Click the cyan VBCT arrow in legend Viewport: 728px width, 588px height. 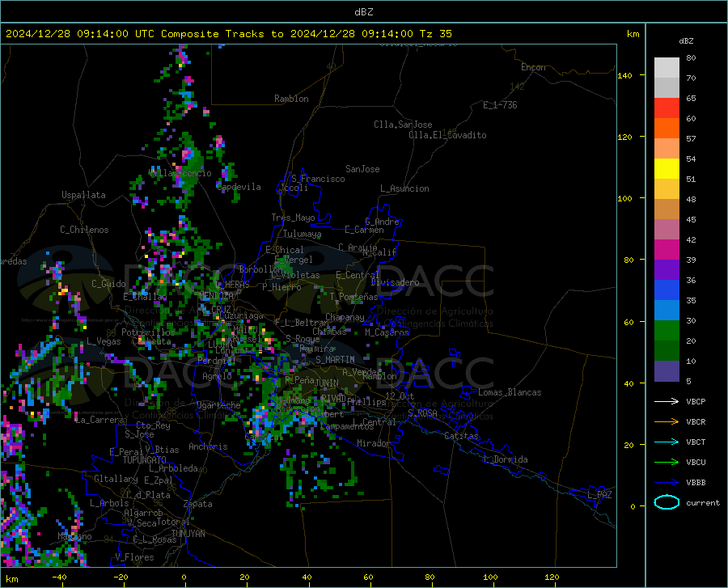click(667, 442)
